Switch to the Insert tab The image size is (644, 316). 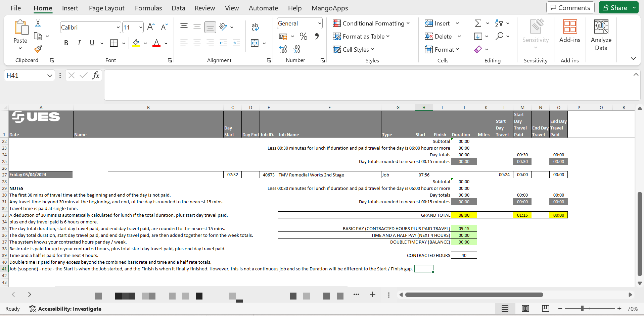(70, 8)
